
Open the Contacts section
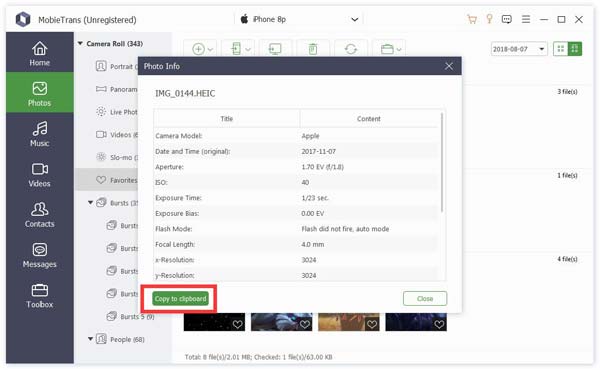(x=39, y=215)
